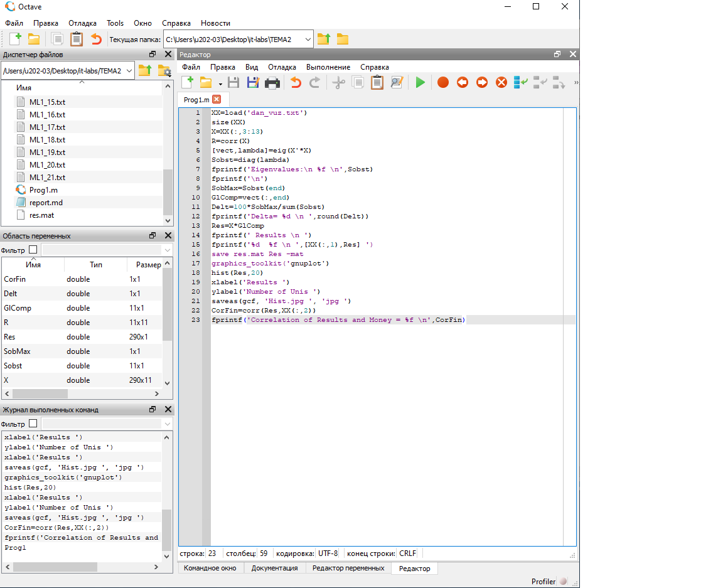
Task: Open the file browser path dropdown
Action: pyautogui.click(x=129, y=70)
